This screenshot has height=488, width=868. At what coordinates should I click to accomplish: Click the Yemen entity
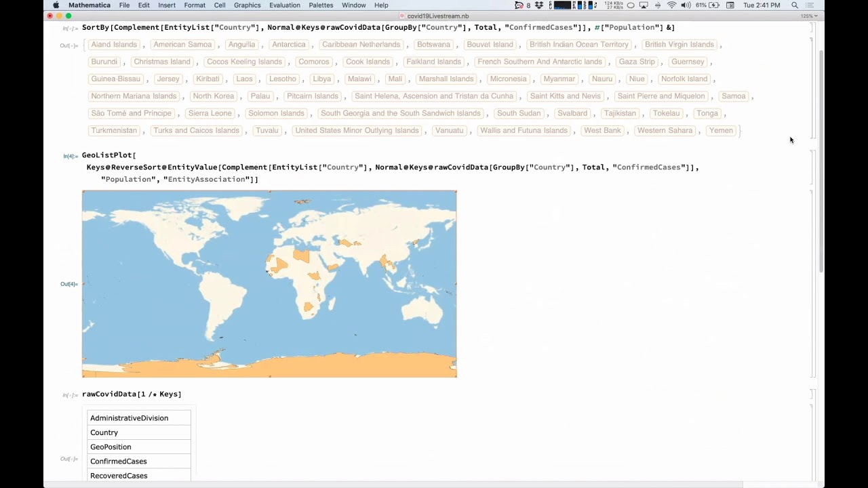coord(722,131)
